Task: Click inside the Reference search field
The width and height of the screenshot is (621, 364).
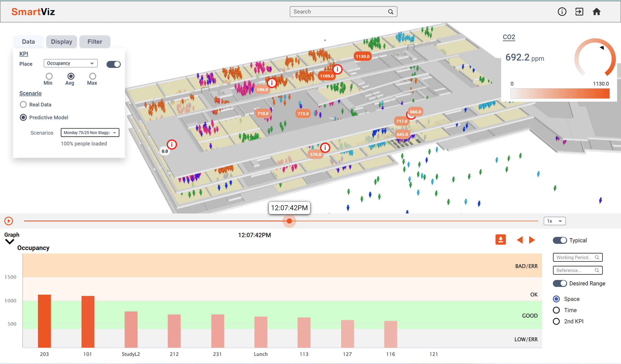Action: click(574, 270)
